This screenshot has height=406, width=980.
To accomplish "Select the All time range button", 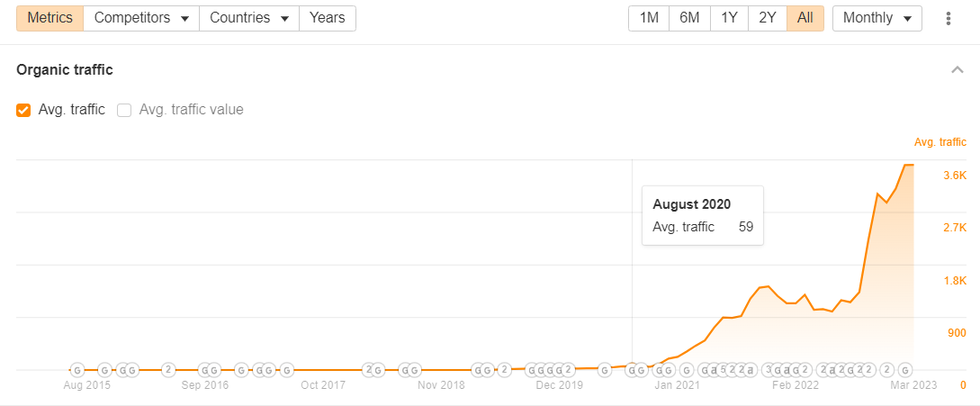I will pyautogui.click(x=805, y=18).
